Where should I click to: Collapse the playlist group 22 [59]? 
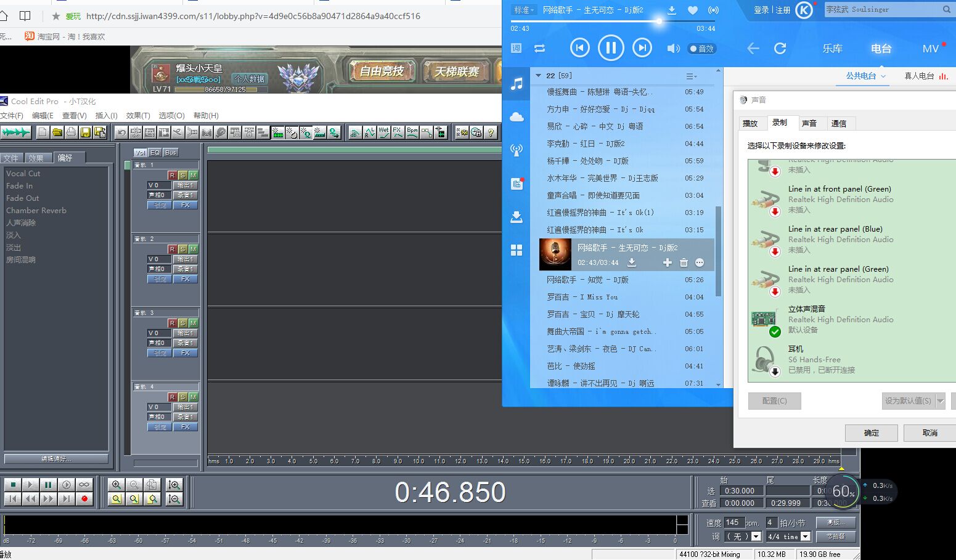pos(538,76)
